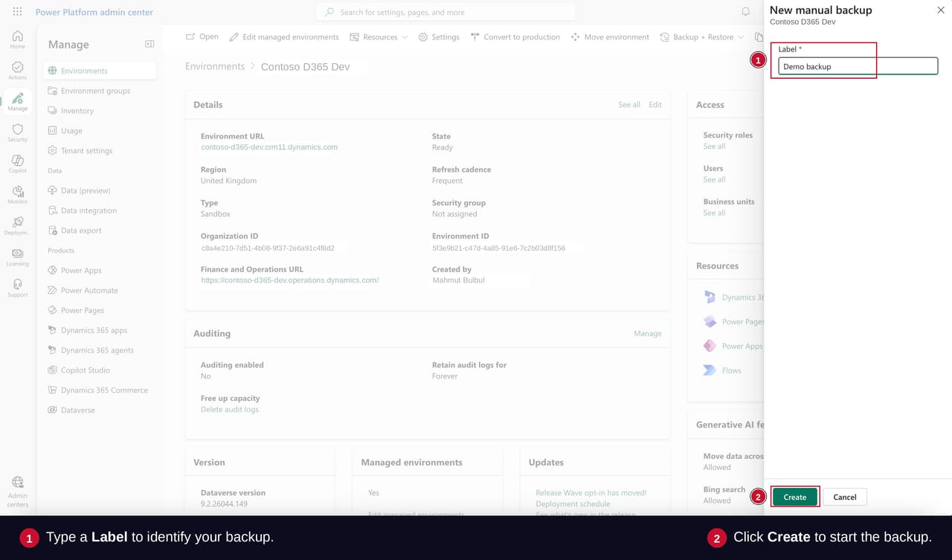Click the Flows resource icon
The height and width of the screenshot is (560, 952).
(710, 370)
